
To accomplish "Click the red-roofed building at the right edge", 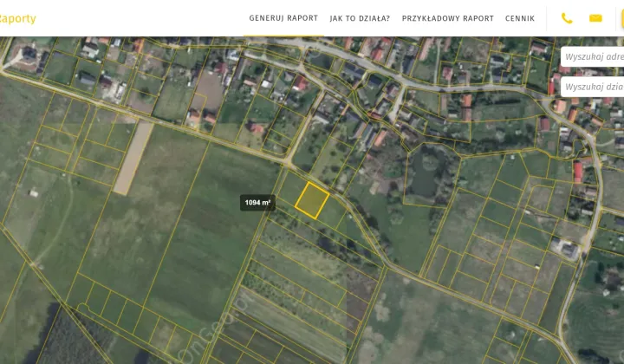I will point(578,171).
